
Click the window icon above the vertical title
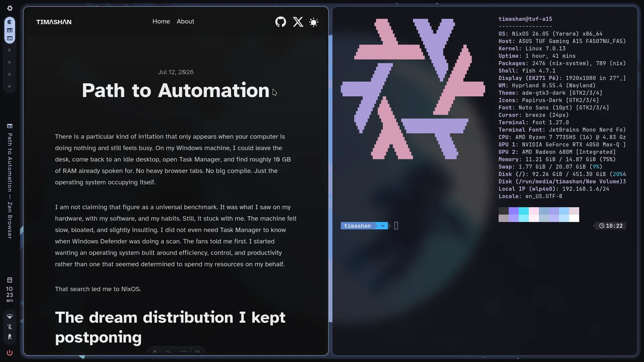(x=10, y=126)
